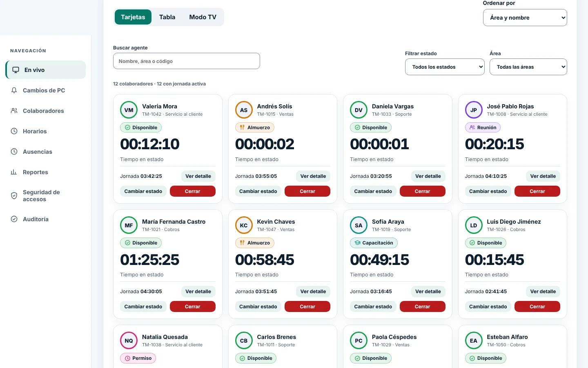Click the bar chart icon beside Reportes
The height and width of the screenshot is (368, 588).
(14, 172)
